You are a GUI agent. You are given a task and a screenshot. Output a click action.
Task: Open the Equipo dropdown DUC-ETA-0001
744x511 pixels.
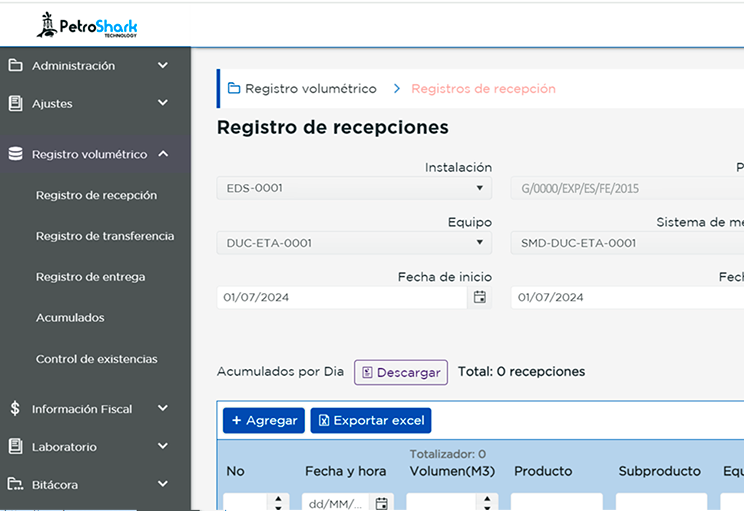354,243
